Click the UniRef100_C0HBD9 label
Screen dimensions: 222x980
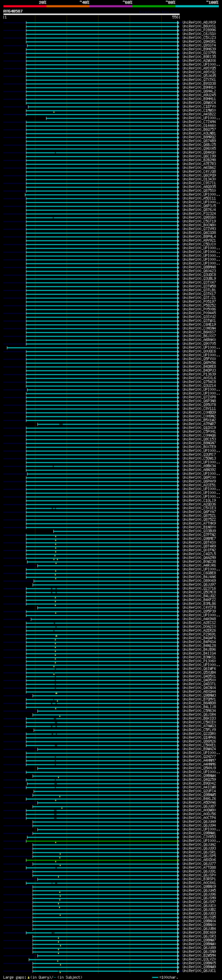coord(199,412)
